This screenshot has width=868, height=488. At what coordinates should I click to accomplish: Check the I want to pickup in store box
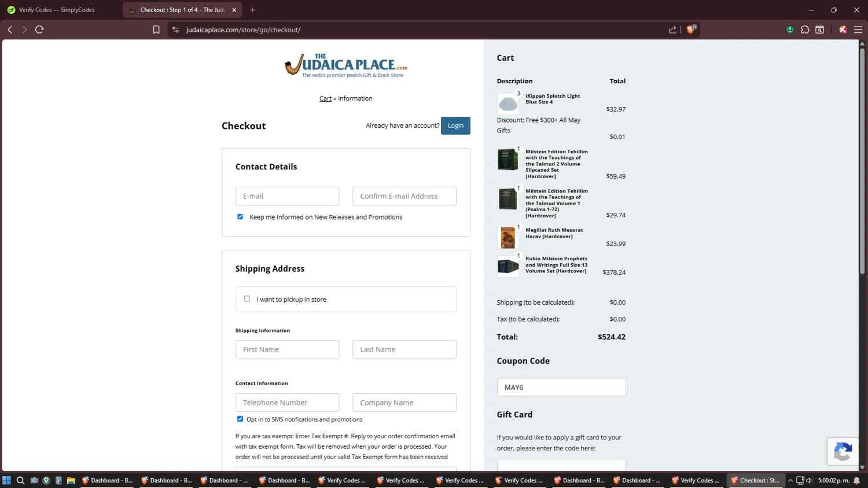tap(247, 299)
